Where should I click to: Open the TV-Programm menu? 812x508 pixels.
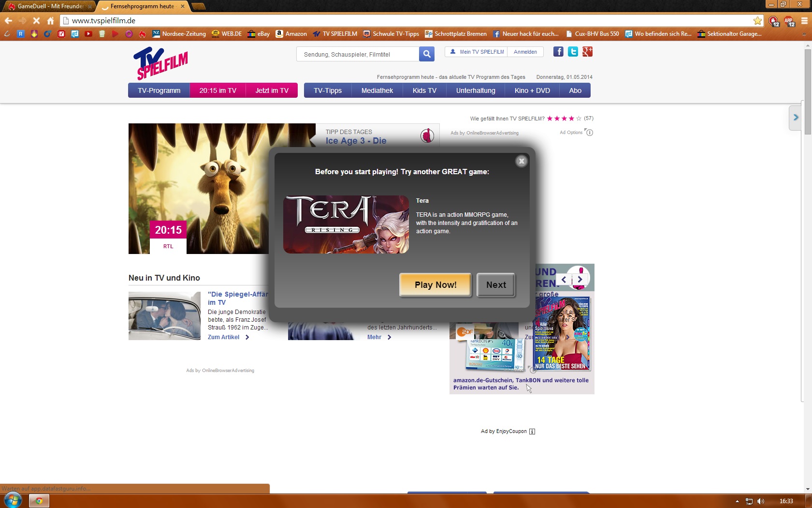159,90
